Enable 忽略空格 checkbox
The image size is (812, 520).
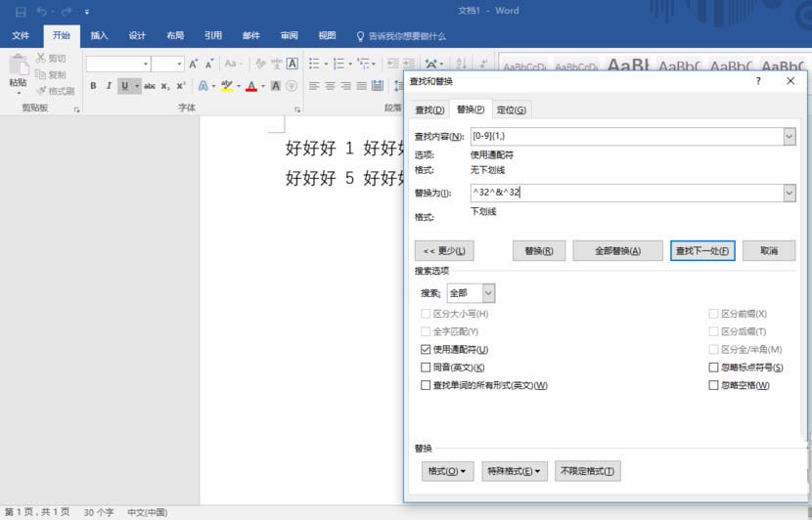[713, 385]
